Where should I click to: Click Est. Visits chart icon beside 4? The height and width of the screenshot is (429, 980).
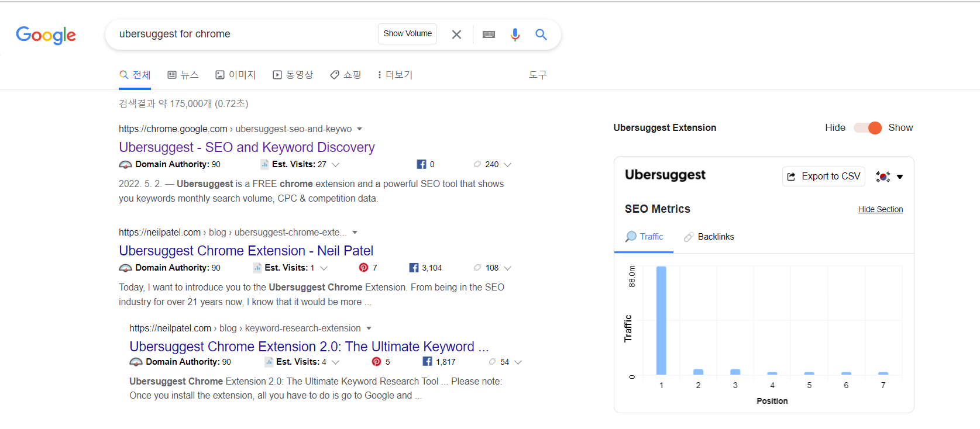click(x=269, y=362)
